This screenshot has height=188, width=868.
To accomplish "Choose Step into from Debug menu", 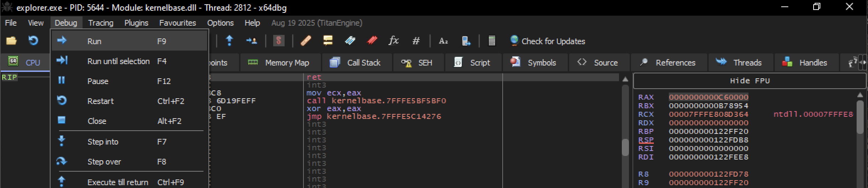I will tap(129, 141).
